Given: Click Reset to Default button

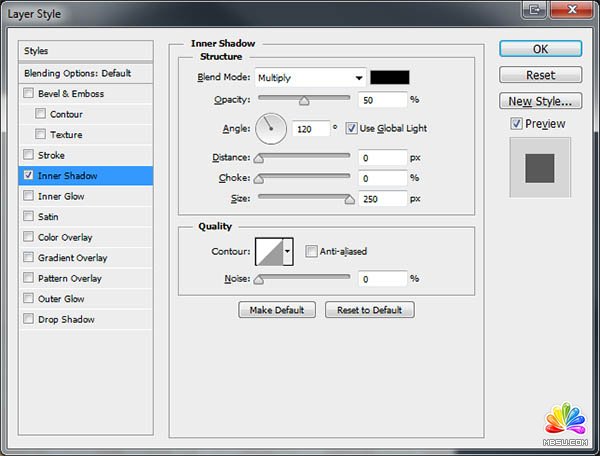Looking at the screenshot, I should point(369,310).
